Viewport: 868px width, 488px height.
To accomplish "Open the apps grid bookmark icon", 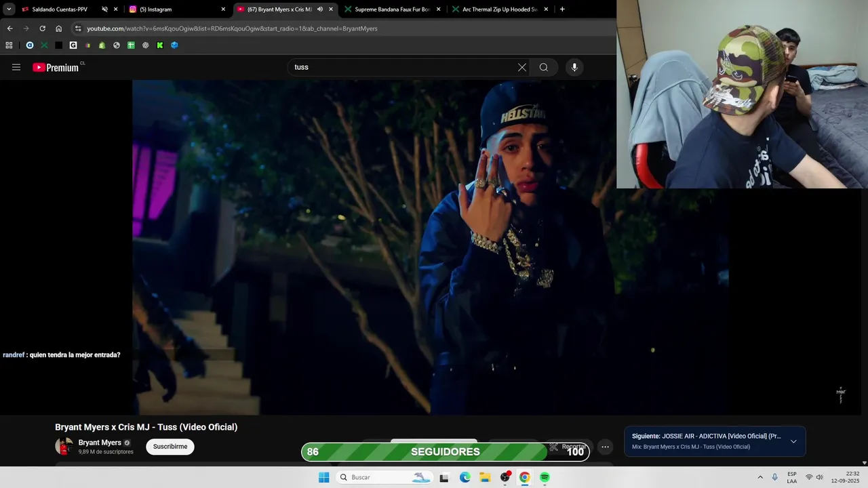I will [x=9, y=45].
